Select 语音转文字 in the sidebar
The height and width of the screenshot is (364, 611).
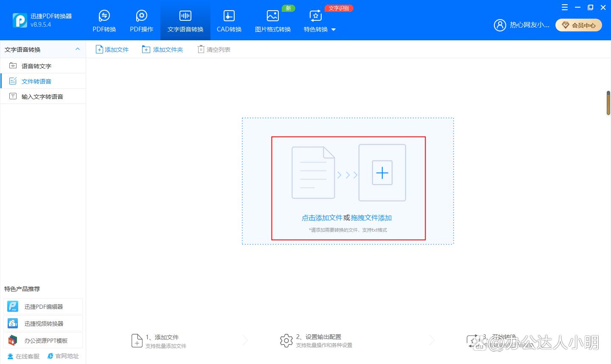click(36, 66)
